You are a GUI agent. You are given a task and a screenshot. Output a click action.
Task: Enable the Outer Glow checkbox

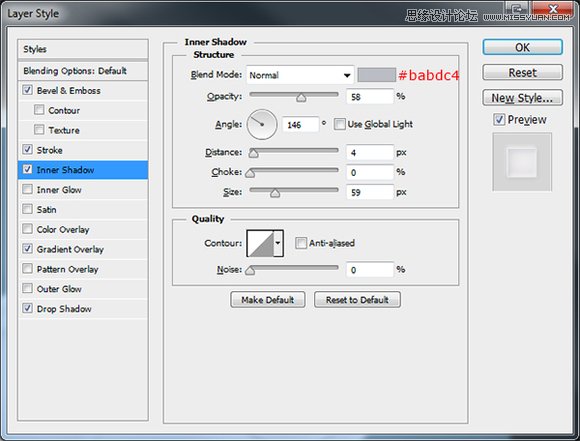tap(27, 288)
